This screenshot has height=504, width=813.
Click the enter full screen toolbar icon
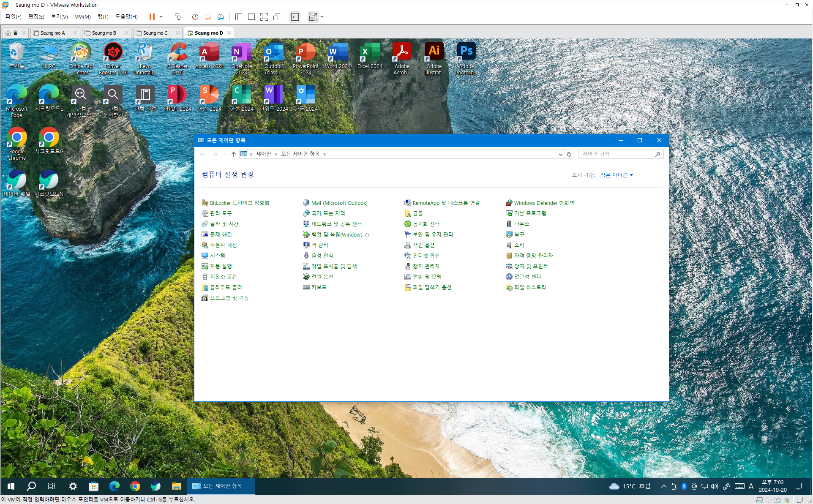[x=264, y=17]
